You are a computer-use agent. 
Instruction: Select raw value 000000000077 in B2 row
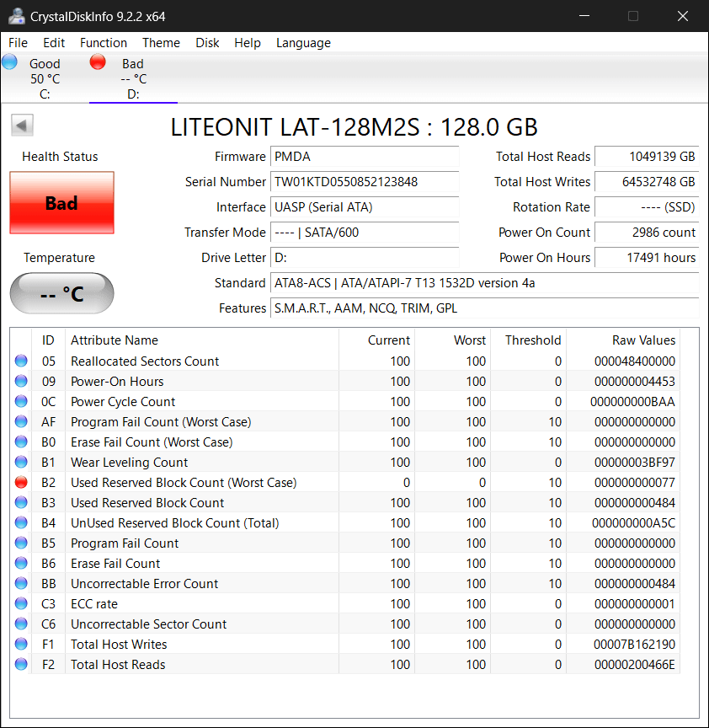point(634,483)
